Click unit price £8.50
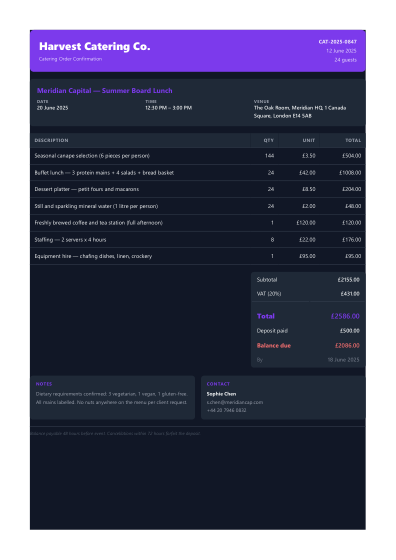The width and height of the screenshot is (396, 560). tap(309, 189)
